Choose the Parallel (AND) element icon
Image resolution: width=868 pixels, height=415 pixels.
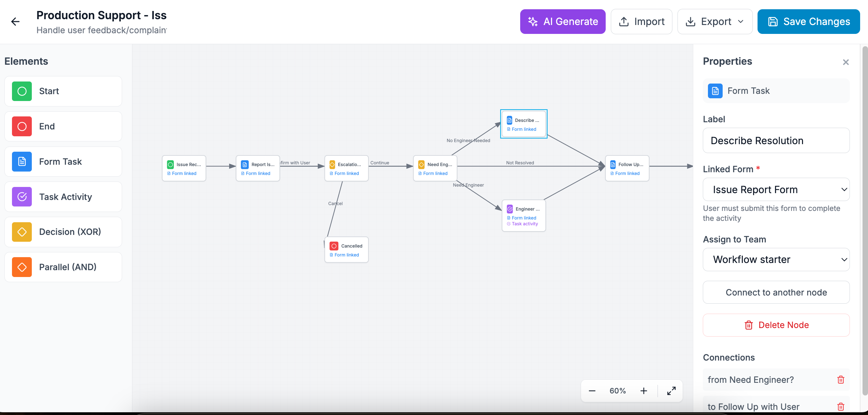point(22,267)
